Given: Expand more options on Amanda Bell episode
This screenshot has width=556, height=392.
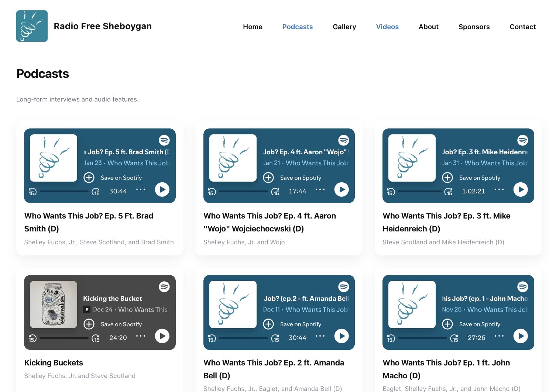Looking at the screenshot, I should [x=320, y=336].
